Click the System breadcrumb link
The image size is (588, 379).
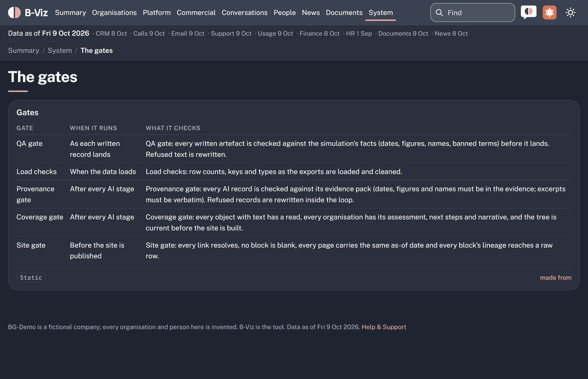click(x=60, y=50)
